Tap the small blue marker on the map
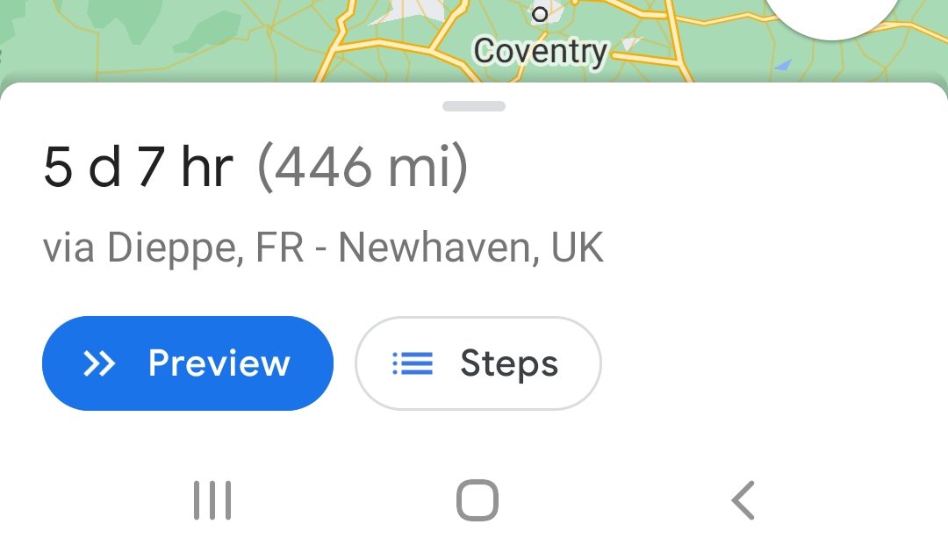This screenshot has width=948, height=560. click(x=784, y=64)
